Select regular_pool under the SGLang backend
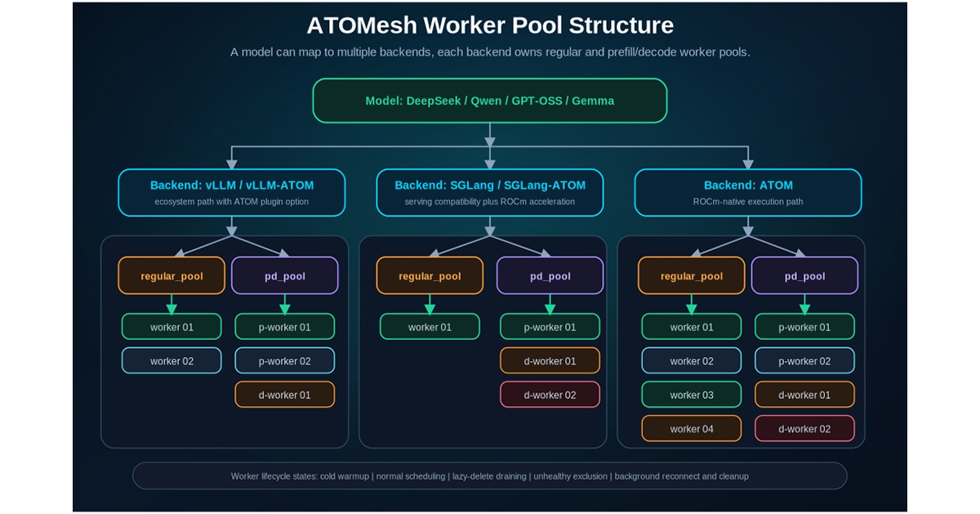 430,275
